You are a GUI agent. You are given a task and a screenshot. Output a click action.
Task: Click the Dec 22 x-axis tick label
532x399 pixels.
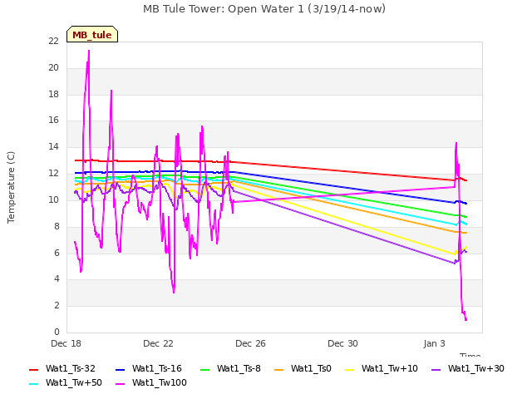click(x=159, y=343)
